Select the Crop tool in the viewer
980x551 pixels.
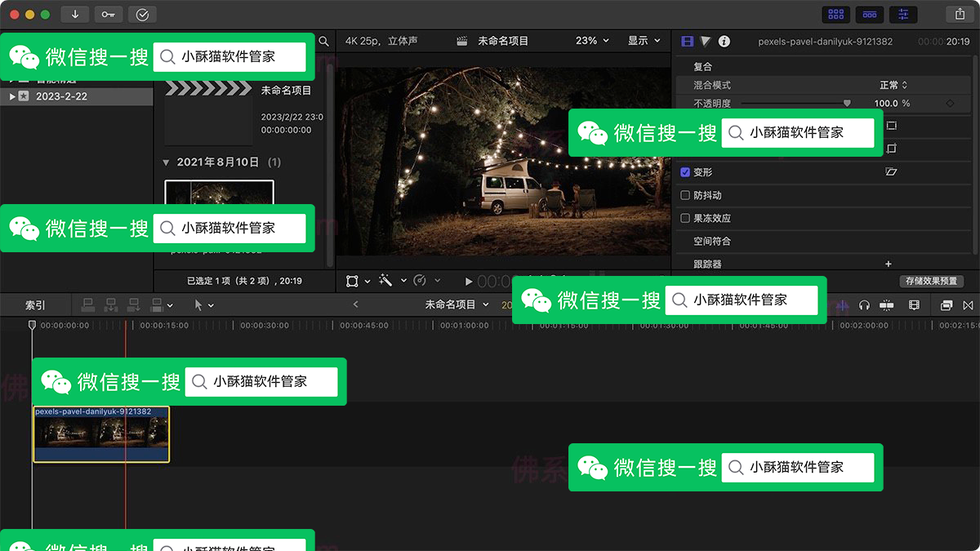pos(352,280)
